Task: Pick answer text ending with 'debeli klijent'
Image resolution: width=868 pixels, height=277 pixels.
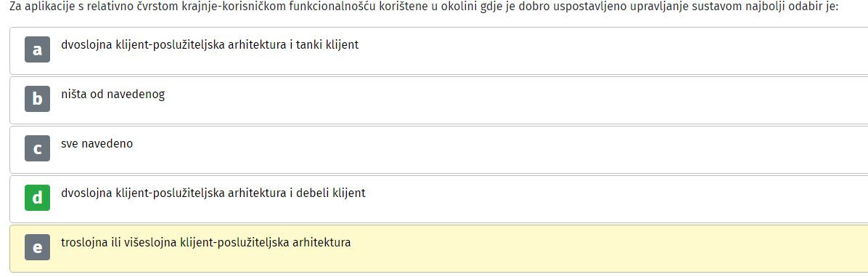Action: 213,193
